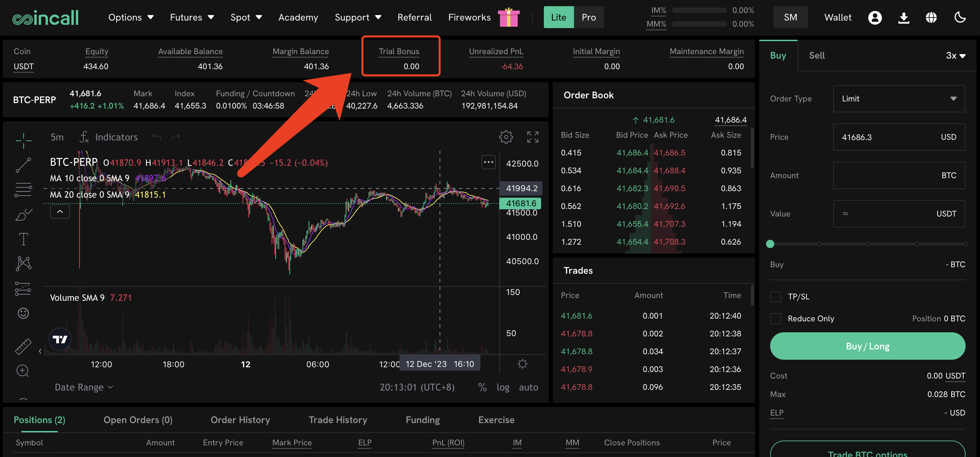Open the Academy link
Image resolution: width=980 pixels, height=457 pixels.
pos(298,17)
